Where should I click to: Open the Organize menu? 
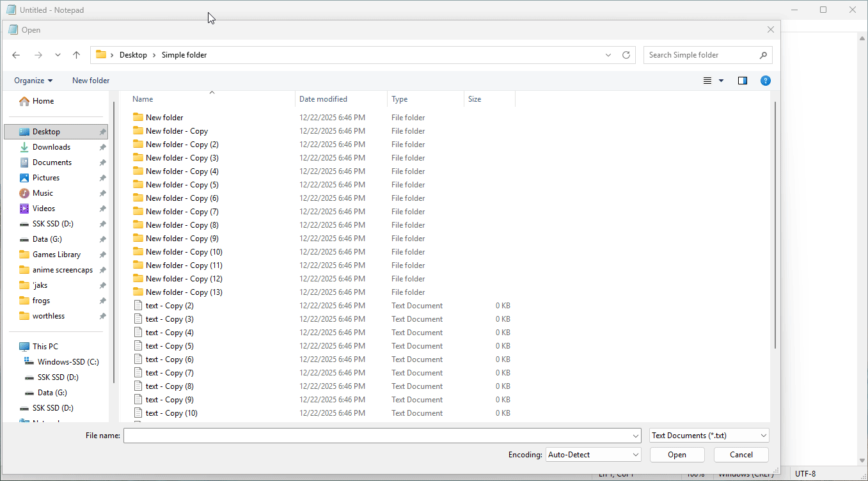(x=33, y=81)
